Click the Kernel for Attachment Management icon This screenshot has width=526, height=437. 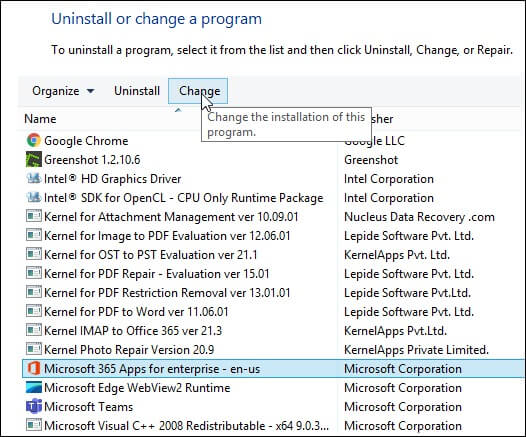click(34, 216)
